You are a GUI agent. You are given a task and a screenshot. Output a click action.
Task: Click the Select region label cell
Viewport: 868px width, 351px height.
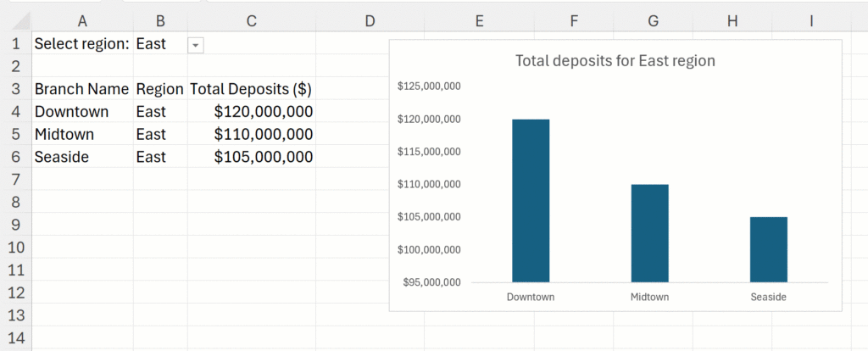[82, 44]
